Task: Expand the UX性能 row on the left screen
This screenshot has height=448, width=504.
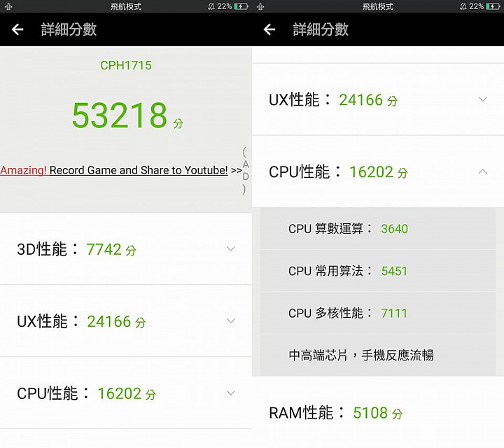Action: click(126, 321)
